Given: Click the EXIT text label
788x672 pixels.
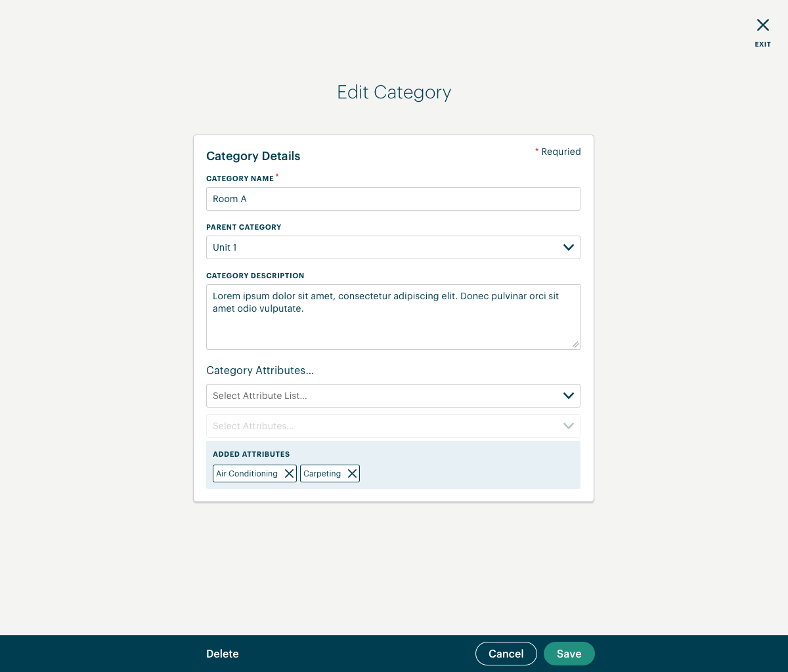Looking at the screenshot, I should (762, 45).
